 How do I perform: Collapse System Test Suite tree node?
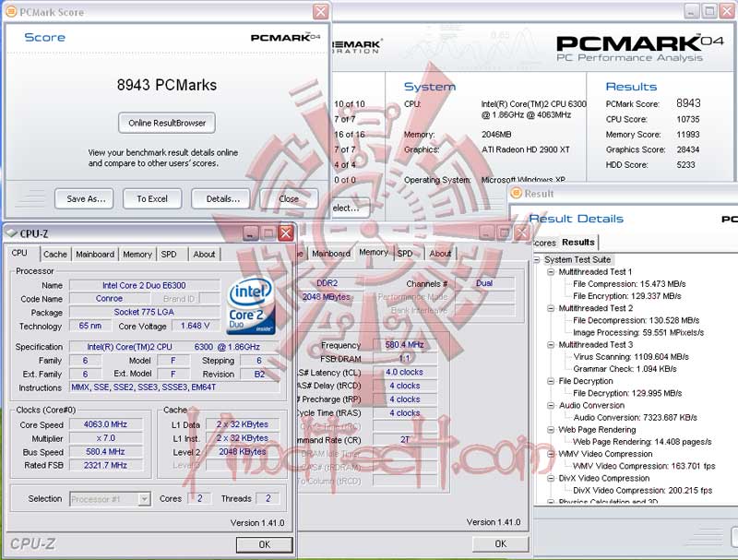537,260
